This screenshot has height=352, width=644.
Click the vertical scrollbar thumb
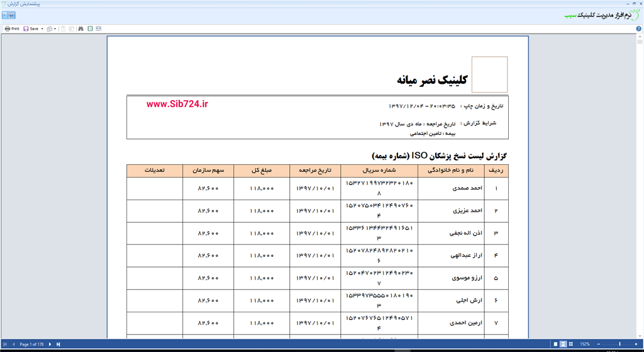(640, 42)
